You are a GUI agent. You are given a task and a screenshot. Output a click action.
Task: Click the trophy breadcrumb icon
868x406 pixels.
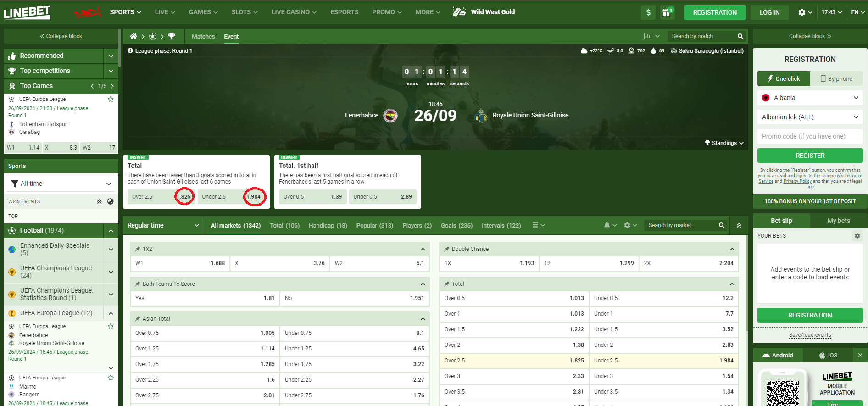coord(172,36)
